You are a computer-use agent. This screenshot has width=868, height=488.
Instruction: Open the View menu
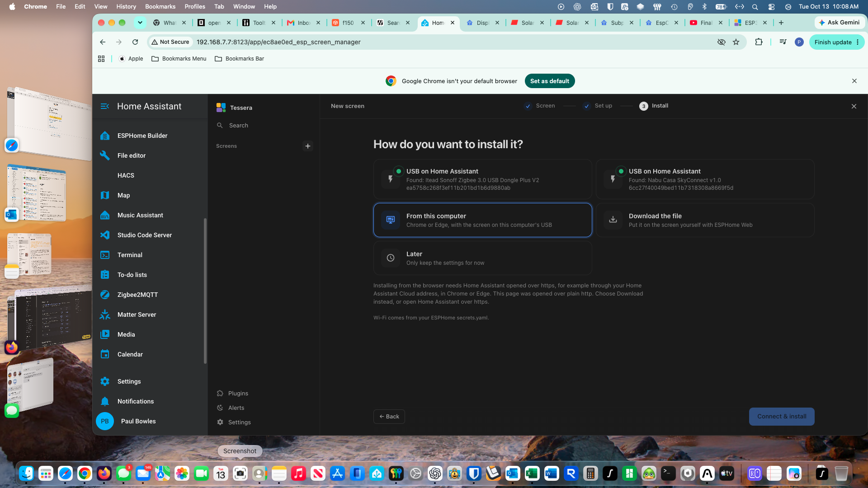tap(100, 6)
